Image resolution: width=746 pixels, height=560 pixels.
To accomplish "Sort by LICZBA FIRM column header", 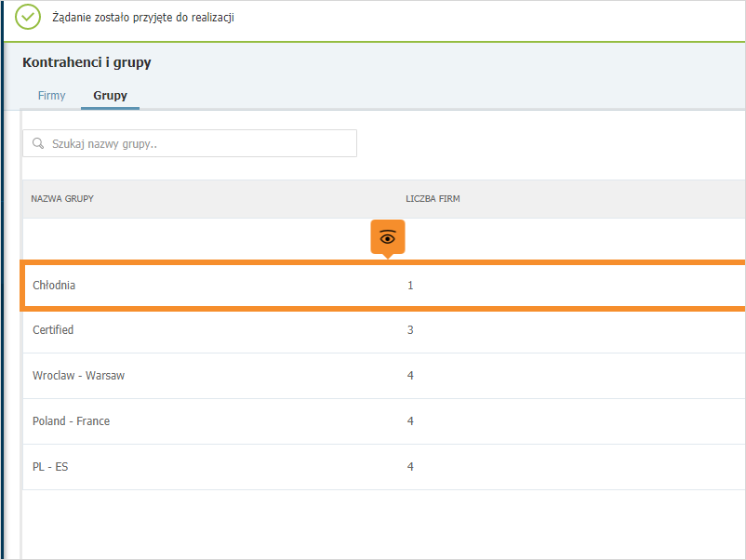I will tap(433, 199).
